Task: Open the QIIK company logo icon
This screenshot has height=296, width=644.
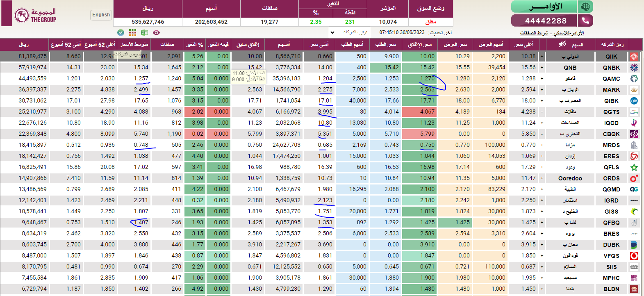Action: pyautogui.click(x=634, y=57)
